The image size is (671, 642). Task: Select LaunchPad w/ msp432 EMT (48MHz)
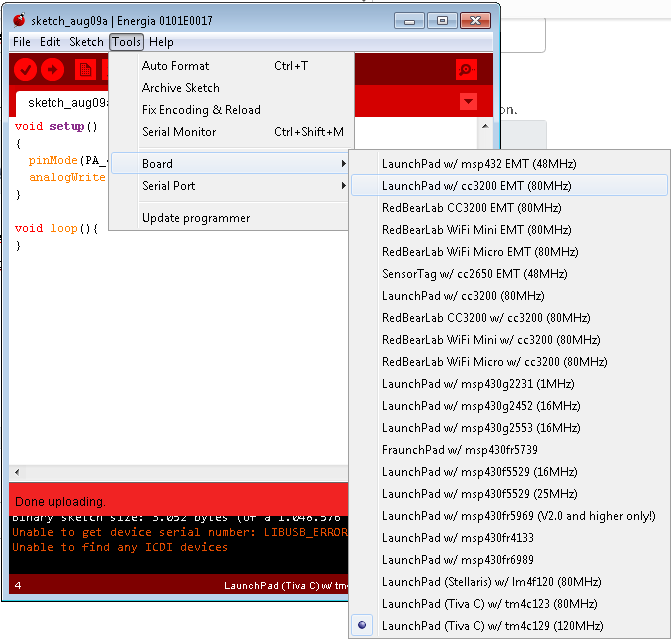(509, 164)
